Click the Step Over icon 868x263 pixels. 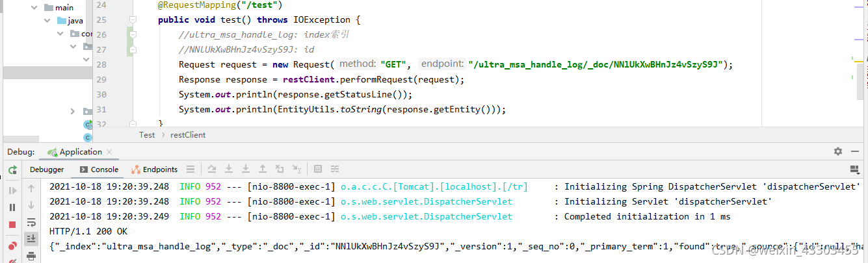(x=212, y=169)
